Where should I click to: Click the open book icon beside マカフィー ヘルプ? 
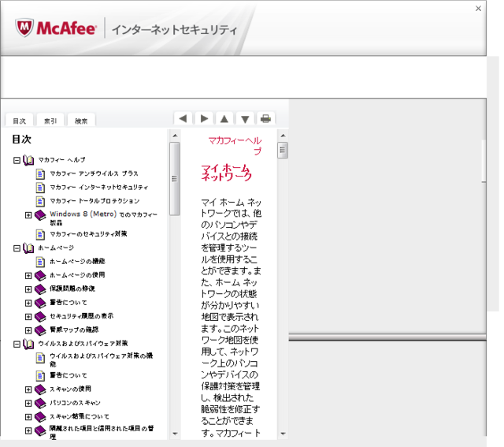tap(28, 160)
